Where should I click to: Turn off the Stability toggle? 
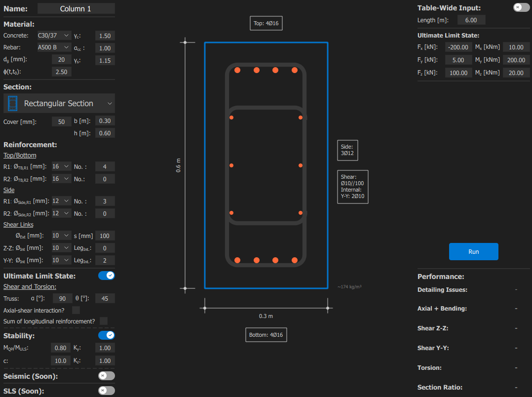click(x=107, y=336)
